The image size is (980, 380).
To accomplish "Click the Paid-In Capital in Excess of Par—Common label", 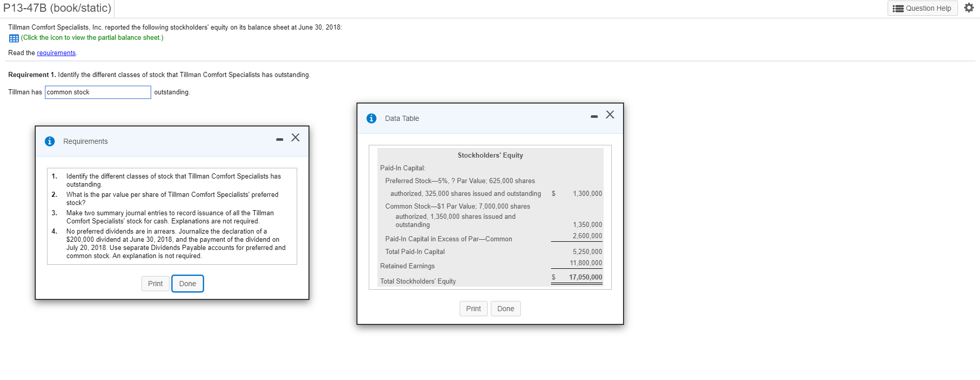I will tap(448, 239).
